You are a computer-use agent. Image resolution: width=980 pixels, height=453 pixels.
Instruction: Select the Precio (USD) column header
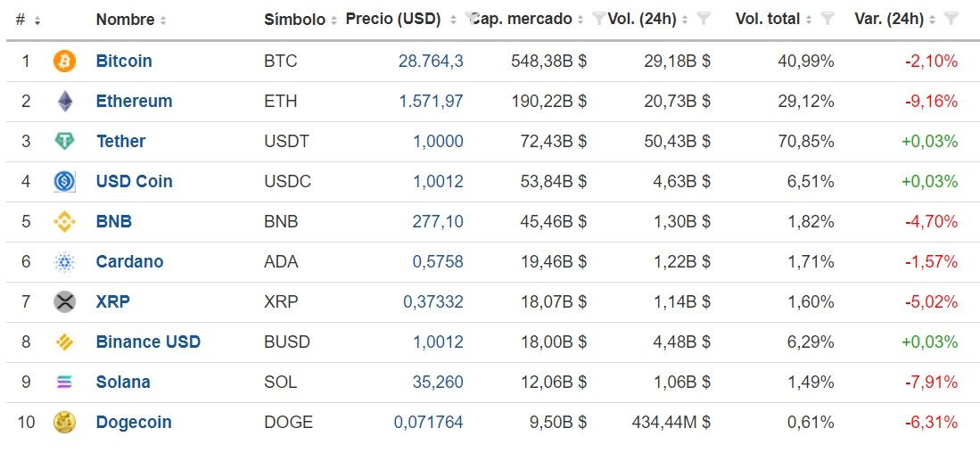coord(393,19)
